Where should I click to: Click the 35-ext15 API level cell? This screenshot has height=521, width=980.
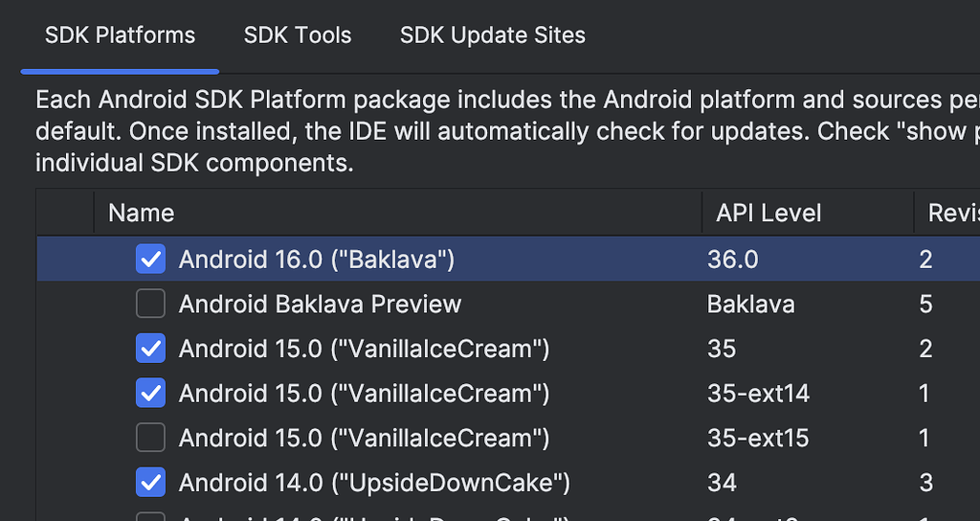pos(758,438)
